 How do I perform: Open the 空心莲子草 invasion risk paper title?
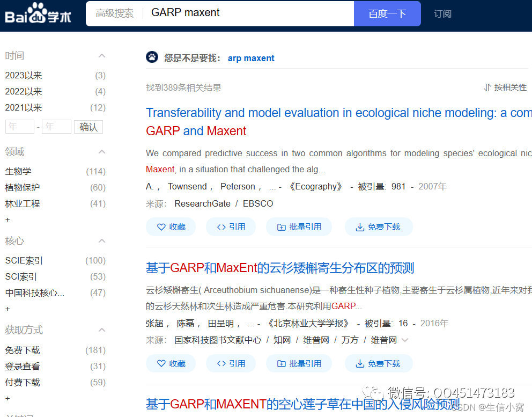(303, 404)
